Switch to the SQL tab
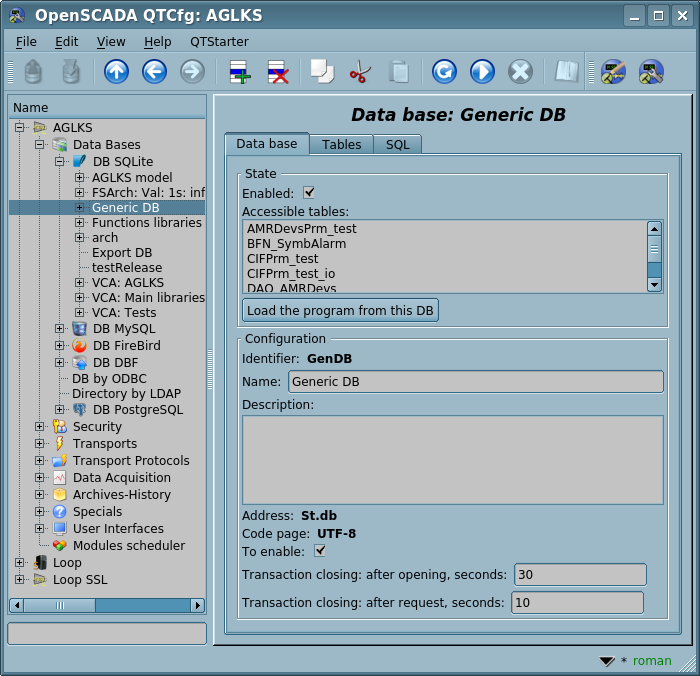The height and width of the screenshot is (676, 700). pos(398,144)
